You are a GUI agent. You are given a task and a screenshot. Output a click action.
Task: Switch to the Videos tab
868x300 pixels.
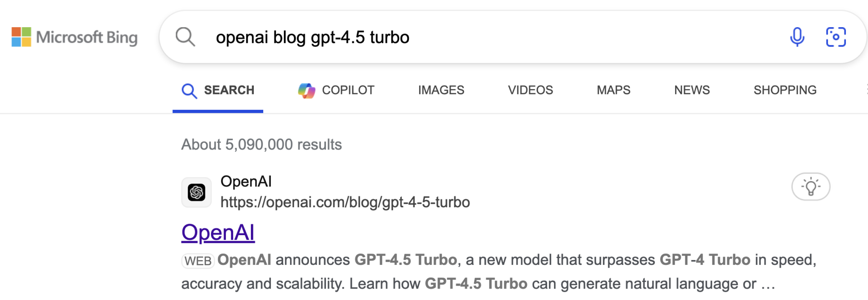point(530,90)
